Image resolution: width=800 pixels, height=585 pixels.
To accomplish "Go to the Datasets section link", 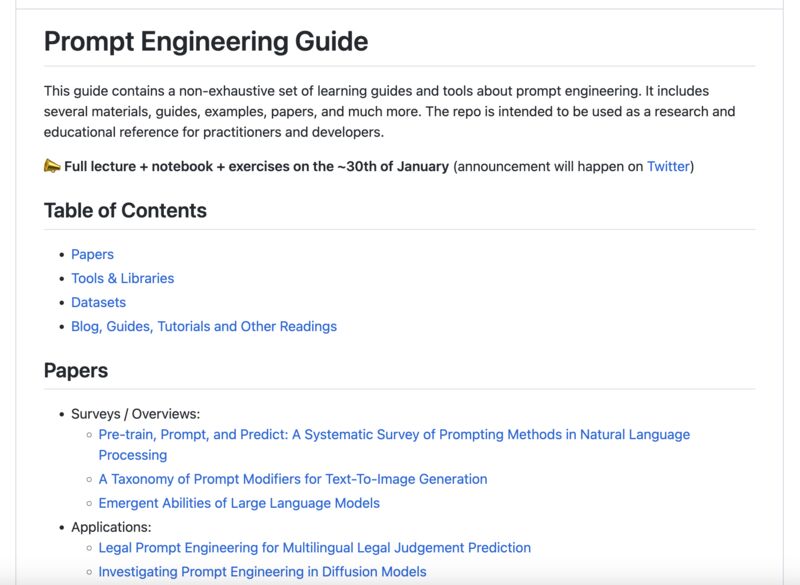I will [x=98, y=302].
